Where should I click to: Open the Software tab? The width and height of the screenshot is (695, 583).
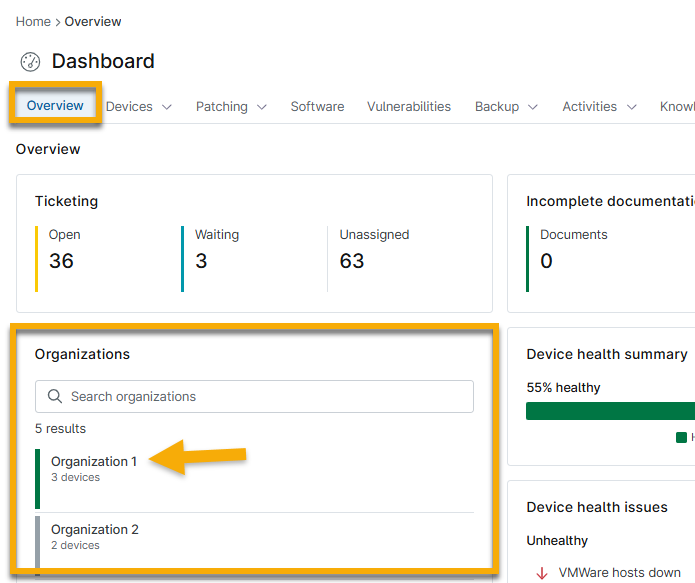[x=317, y=106]
